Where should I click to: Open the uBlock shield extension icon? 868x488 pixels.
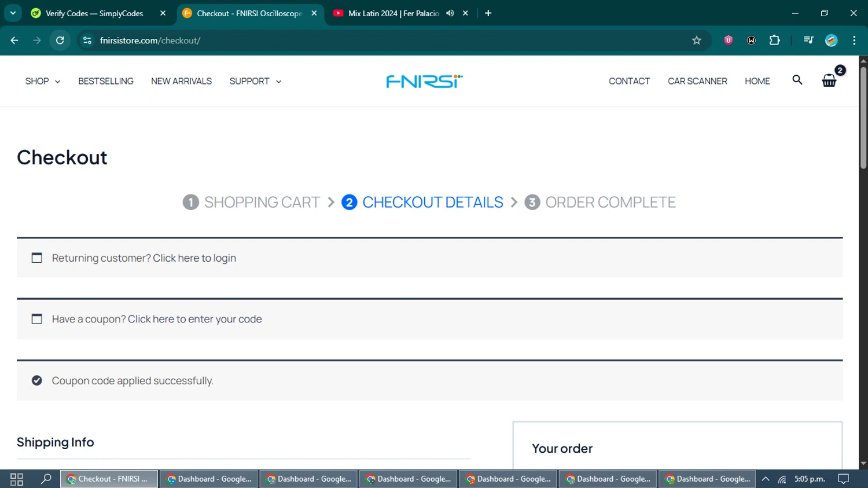click(x=729, y=41)
